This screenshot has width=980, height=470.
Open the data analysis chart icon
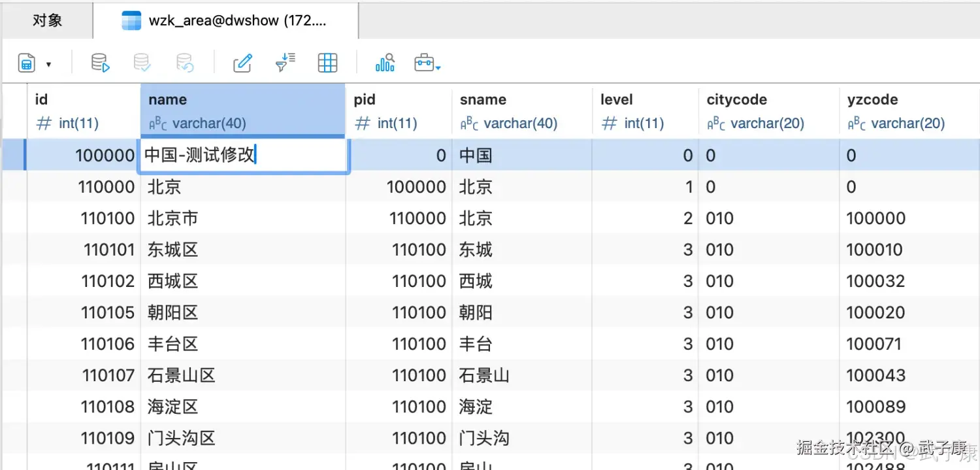[x=384, y=63]
